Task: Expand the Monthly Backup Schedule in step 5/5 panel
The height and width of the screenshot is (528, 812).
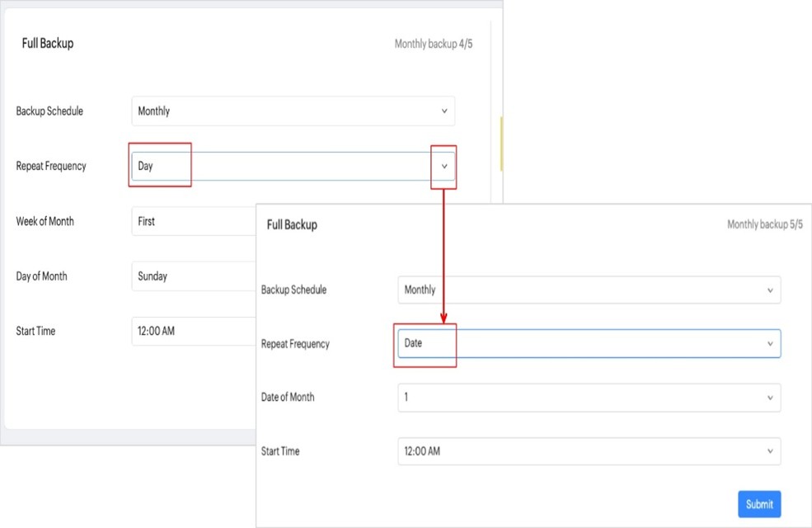Action: coord(577,290)
